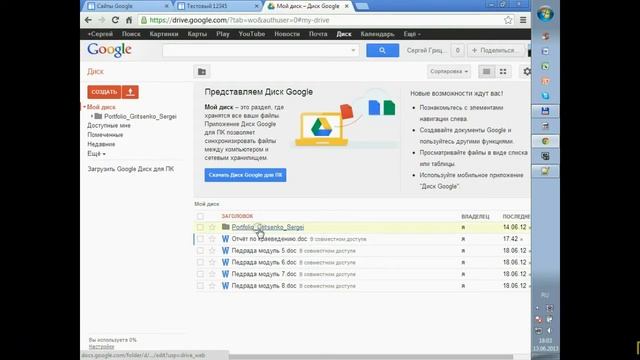
Task: Reload the page with the refresh icon
Action: (x=115, y=20)
